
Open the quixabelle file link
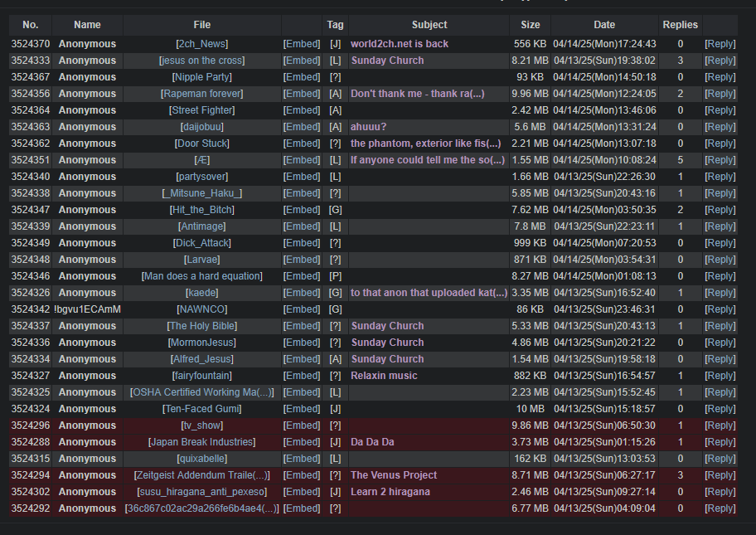202,459
